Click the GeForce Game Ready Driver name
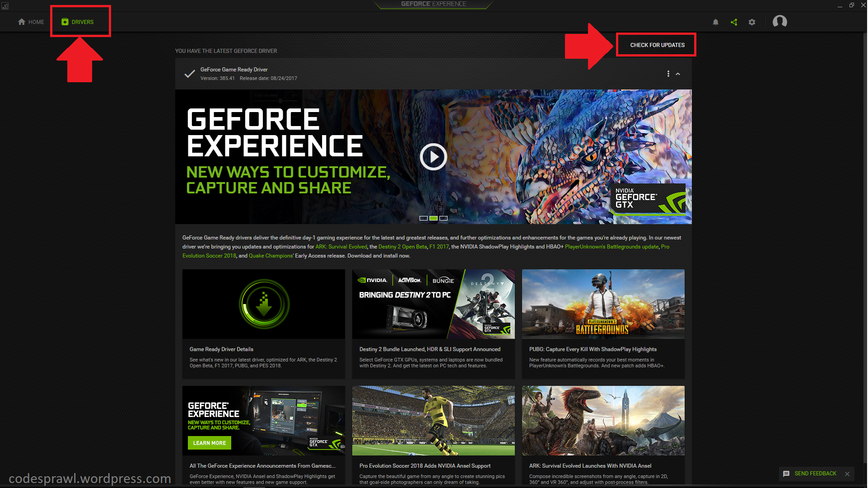The height and width of the screenshot is (488, 868). pyautogui.click(x=234, y=70)
